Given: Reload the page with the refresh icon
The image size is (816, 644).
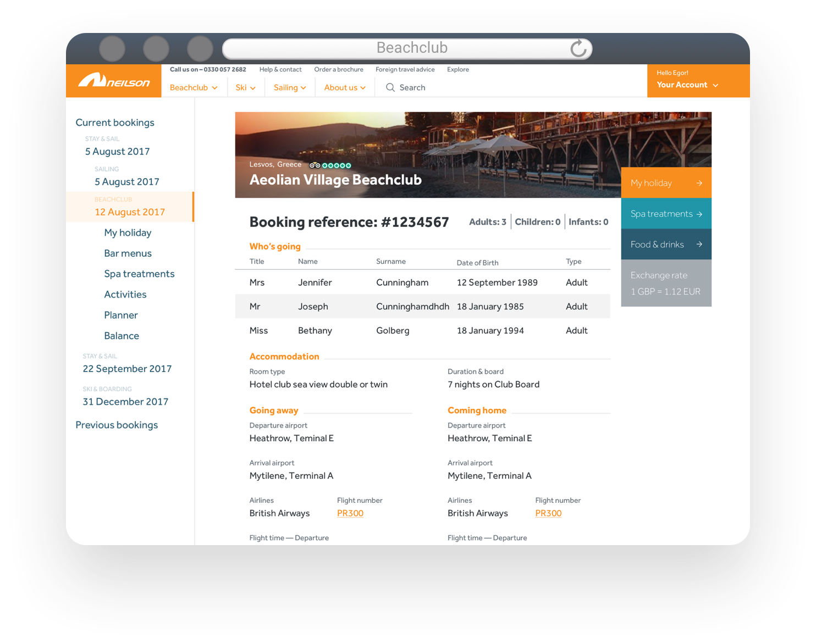Looking at the screenshot, I should [x=578, y=48].
